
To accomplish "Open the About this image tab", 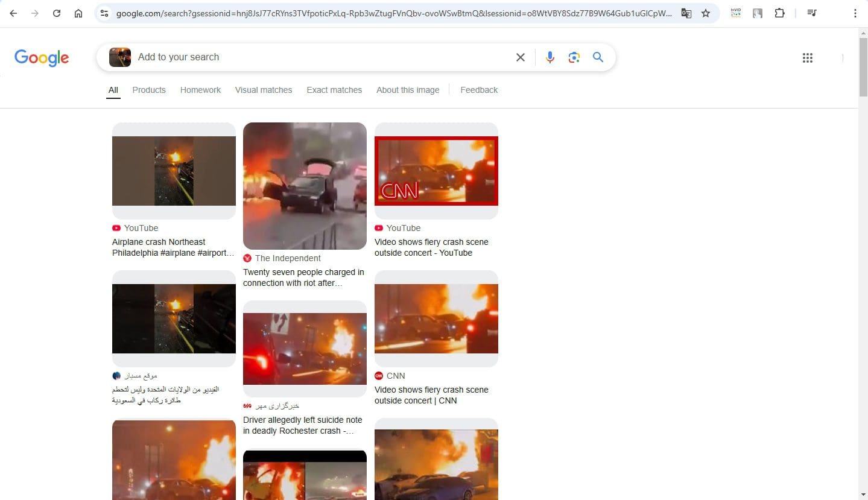I will (408, 90).
